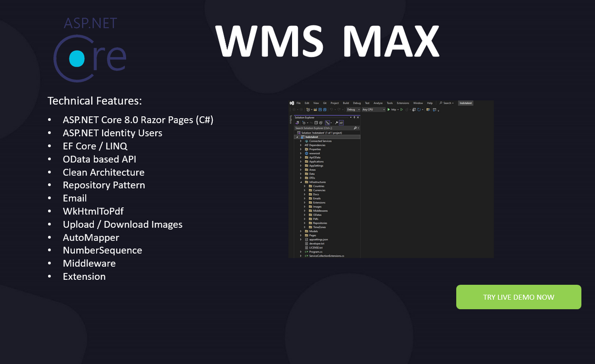Click the Save All icon in the toolbar
Viewport: 595px width, 364px height.
point(324,109)
